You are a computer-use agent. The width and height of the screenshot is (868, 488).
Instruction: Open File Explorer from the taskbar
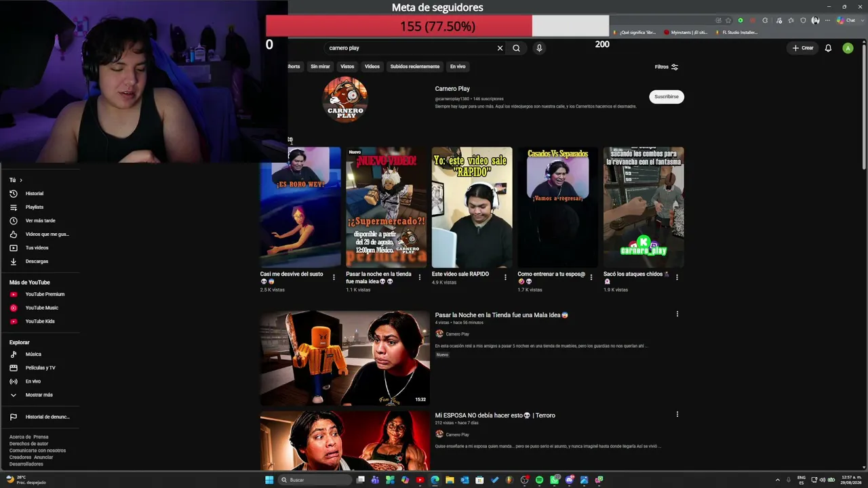tap(450, 480)
